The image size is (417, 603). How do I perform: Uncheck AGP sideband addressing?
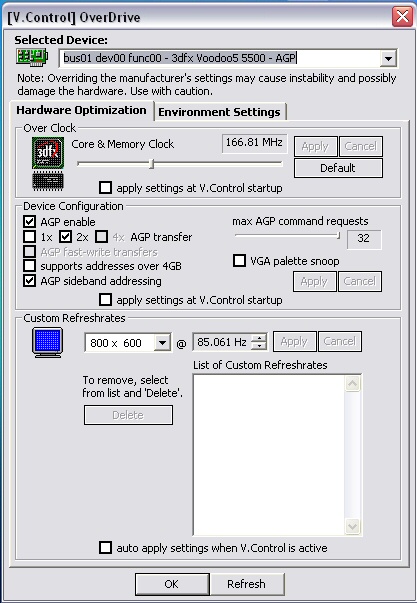pyautogui.click(x=30, y=281)
